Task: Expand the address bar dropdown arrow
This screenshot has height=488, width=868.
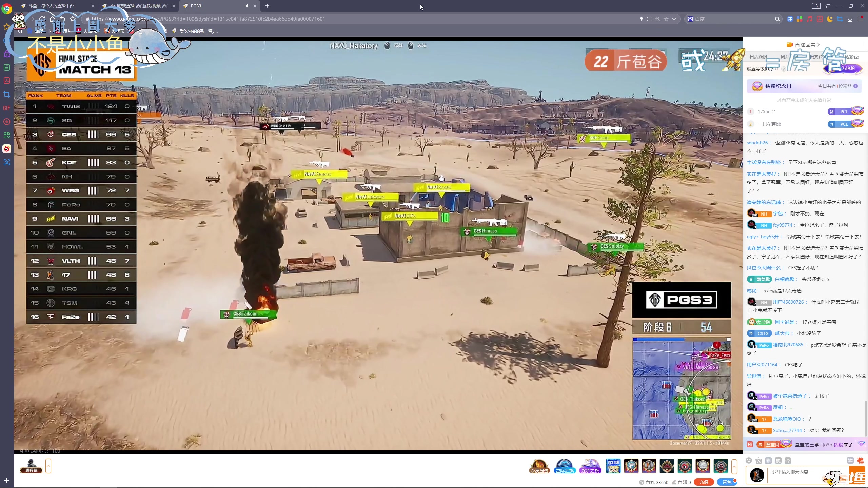Action: 674,19
